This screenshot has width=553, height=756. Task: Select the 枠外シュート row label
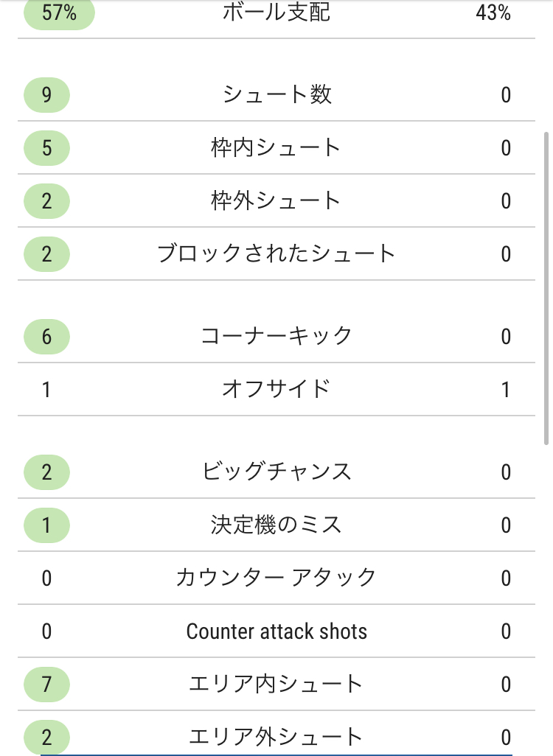[276, 200]
